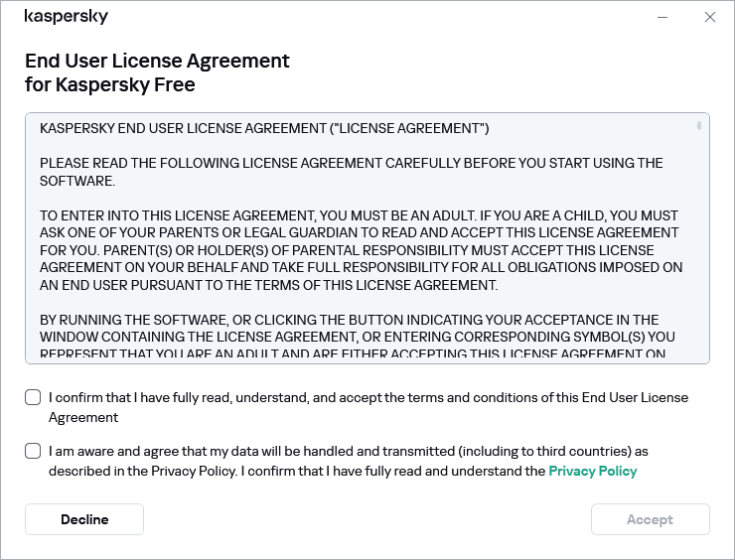735x560 pixels.
Task: Check the End User License Agreement confirmation box
Action: (x=34, y=398)
